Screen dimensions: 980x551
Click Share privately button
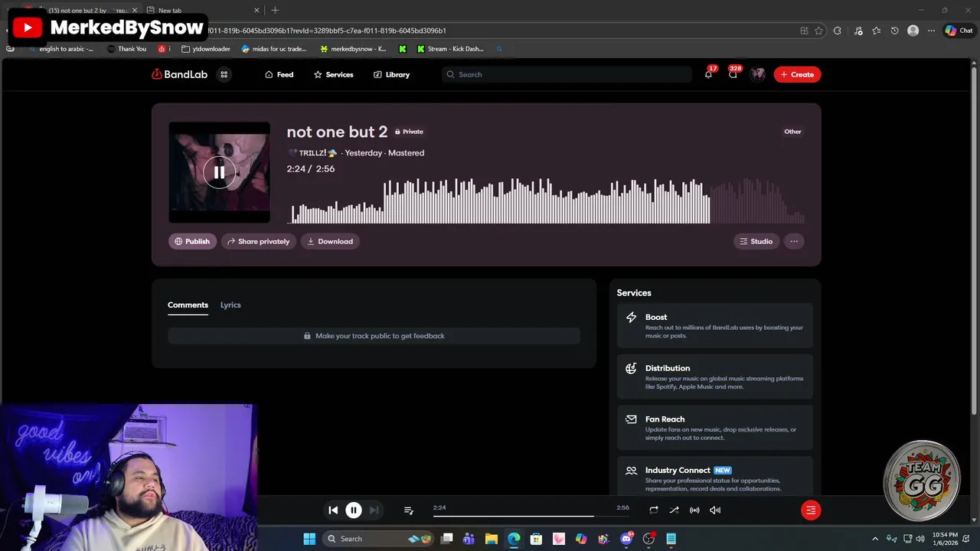point(258,241)
